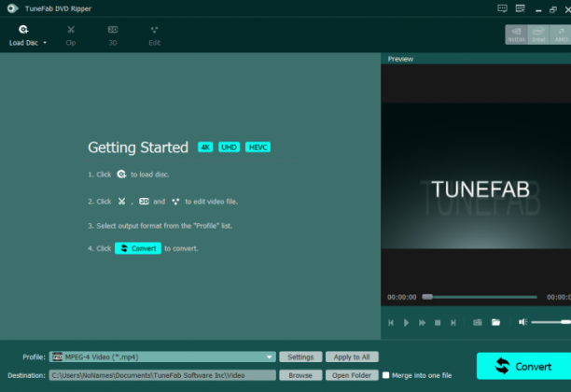Open the menu list icon in title bar
The image size is (571, 392).
point(521,8)
